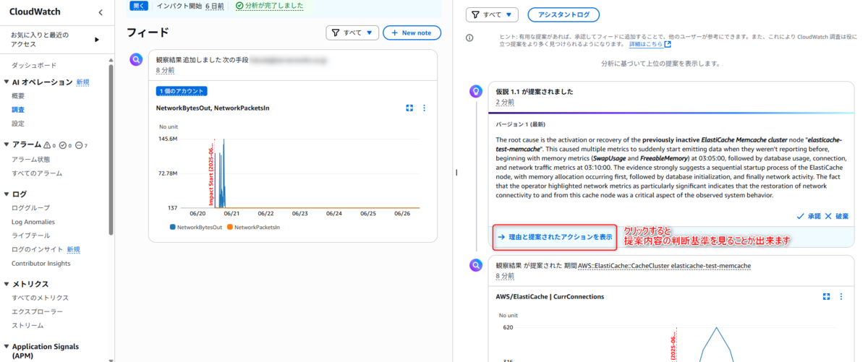
Task: Click the hint info icon
Action: (x=469, y=38)
